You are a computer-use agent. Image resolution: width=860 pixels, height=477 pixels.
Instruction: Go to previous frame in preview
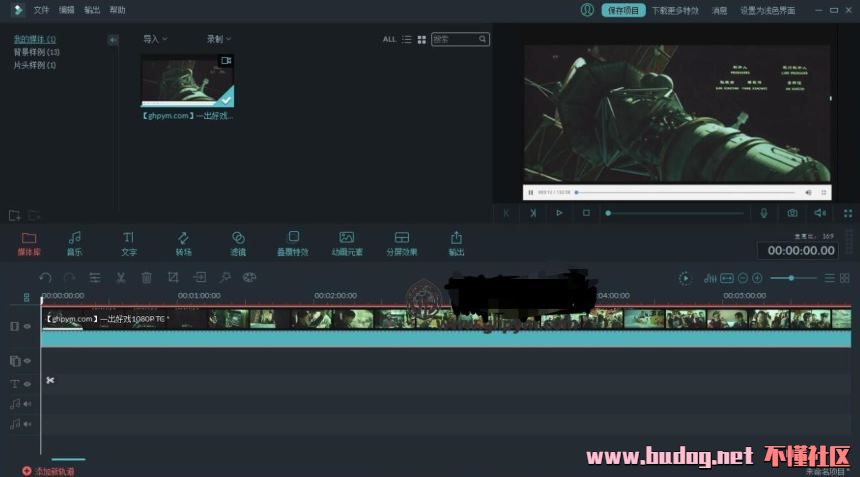click(x=506, y=213)
